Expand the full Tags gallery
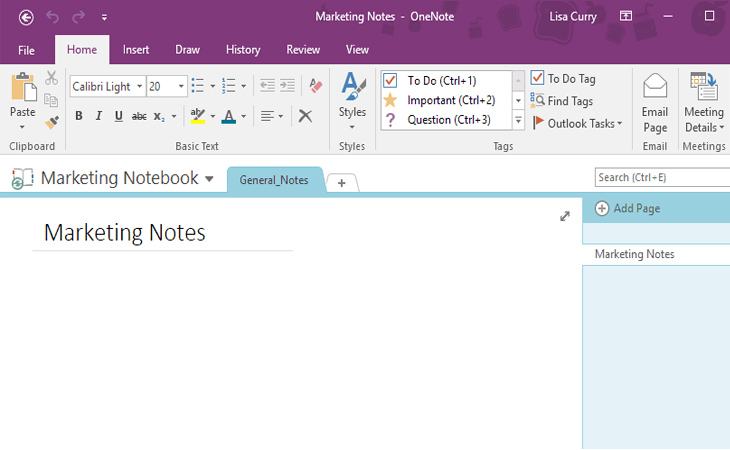730x450 pixels. [x=518, y=121]
